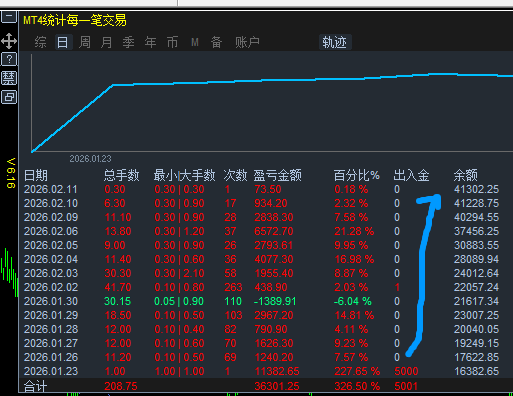Click the balance 22057.24
This screenshot has width=513, height=396.
(476, 287)
